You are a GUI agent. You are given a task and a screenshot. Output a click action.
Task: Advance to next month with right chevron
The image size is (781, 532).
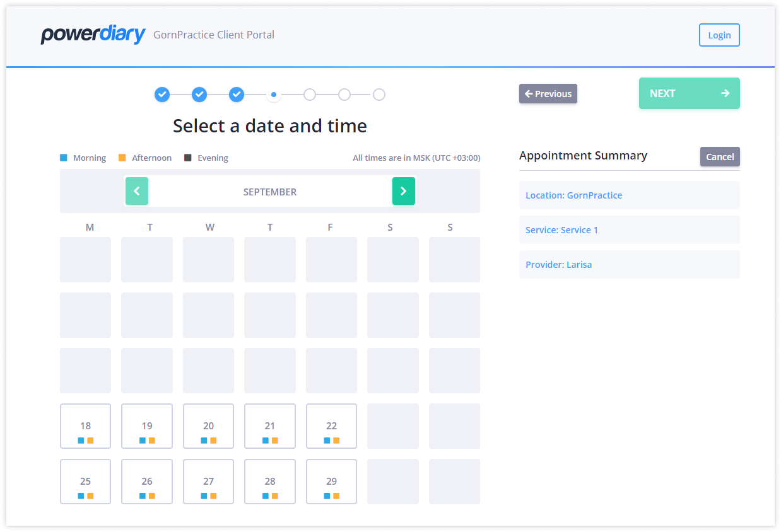point(404,191)
